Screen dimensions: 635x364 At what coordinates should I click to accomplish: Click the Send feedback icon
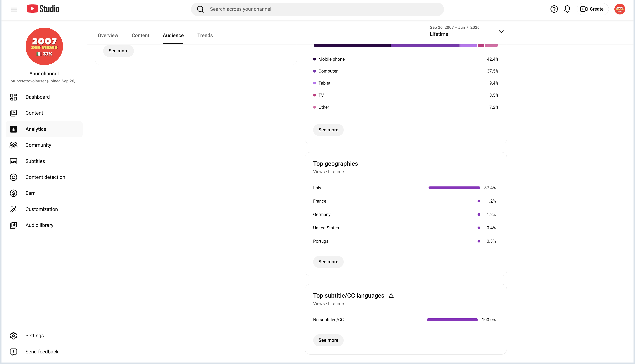(14, 352)
